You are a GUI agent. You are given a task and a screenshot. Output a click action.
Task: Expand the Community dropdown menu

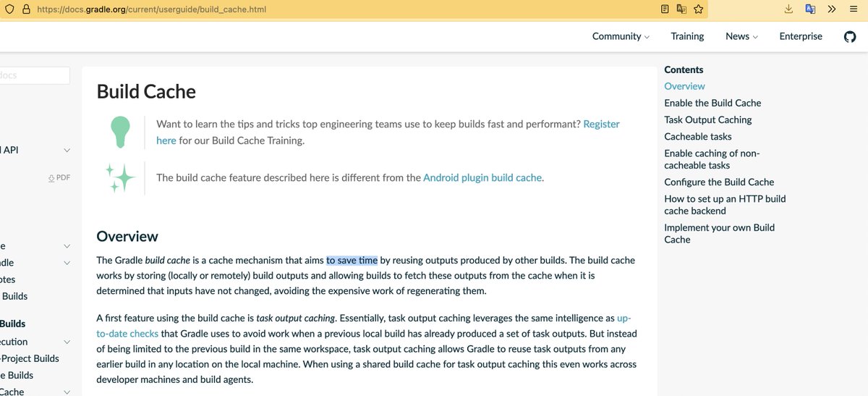click(621, 36)
